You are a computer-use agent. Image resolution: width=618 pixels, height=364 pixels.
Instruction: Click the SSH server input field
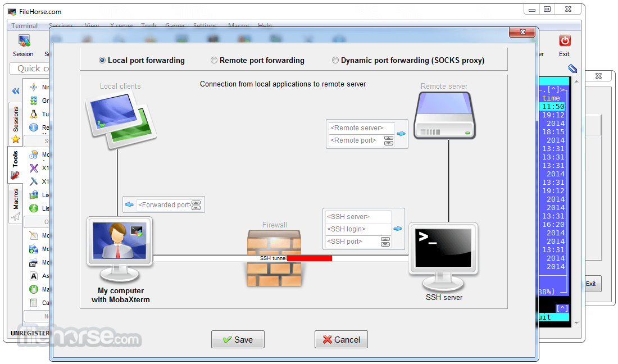(x=358, y=217)
